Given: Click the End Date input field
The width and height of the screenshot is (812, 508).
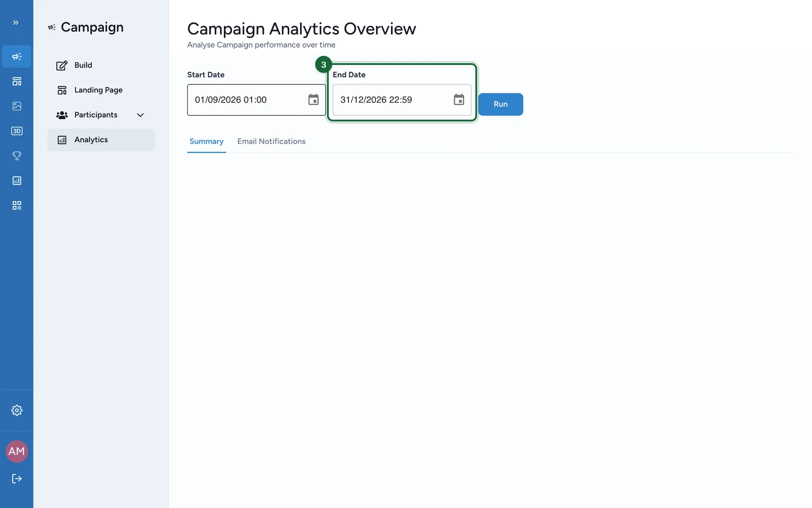Looking at the screenshot, I should click(402, 100).
